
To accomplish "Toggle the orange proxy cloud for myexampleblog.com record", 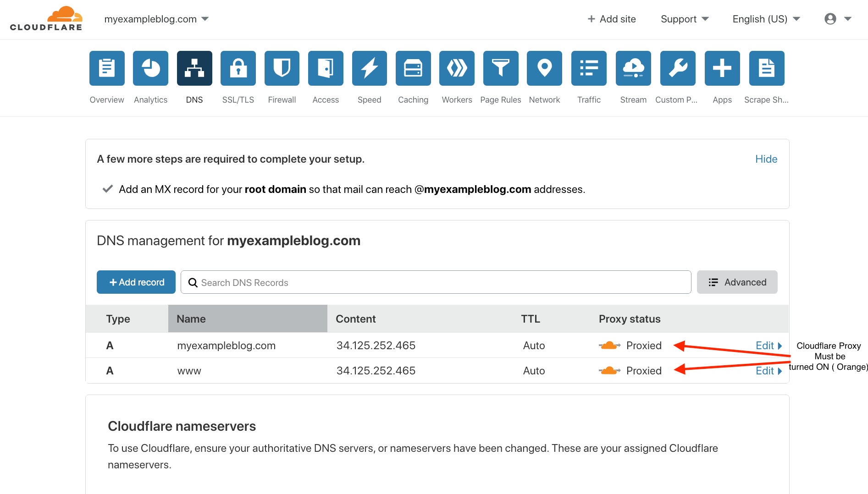I will tap(609, 346).
